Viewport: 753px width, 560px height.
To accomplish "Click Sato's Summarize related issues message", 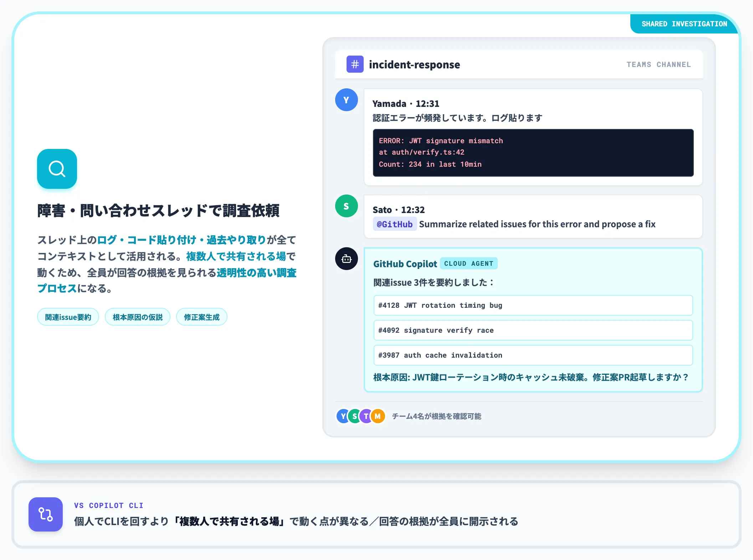I will [537, 224].
